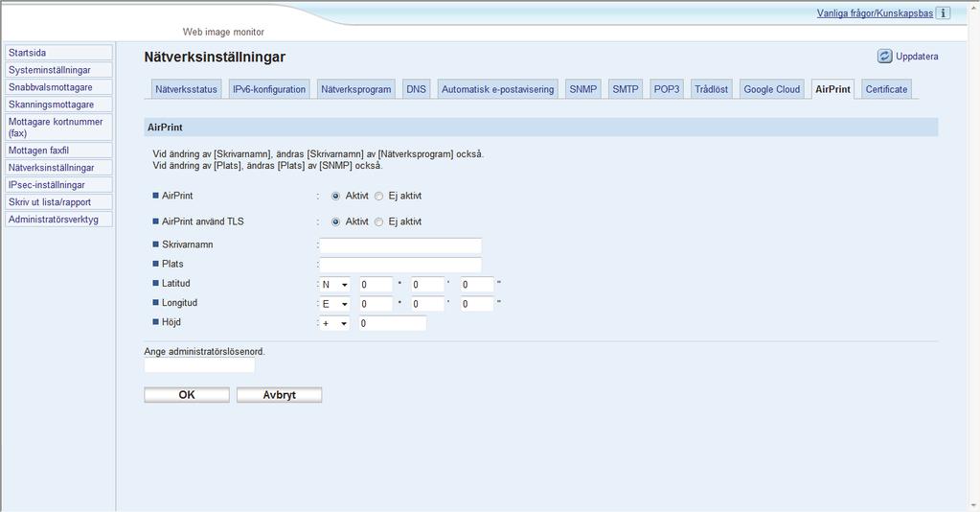Switch to the Nätverksprogram tab

(356, 89)
